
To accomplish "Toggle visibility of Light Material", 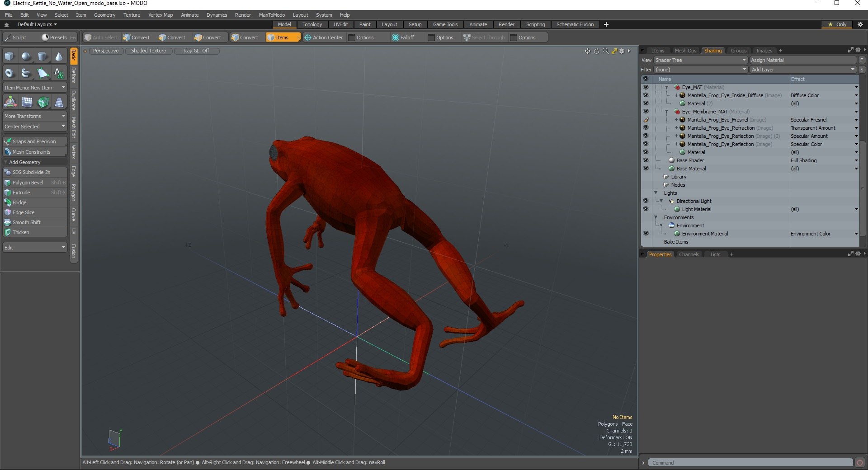I will tap(646, 209).
